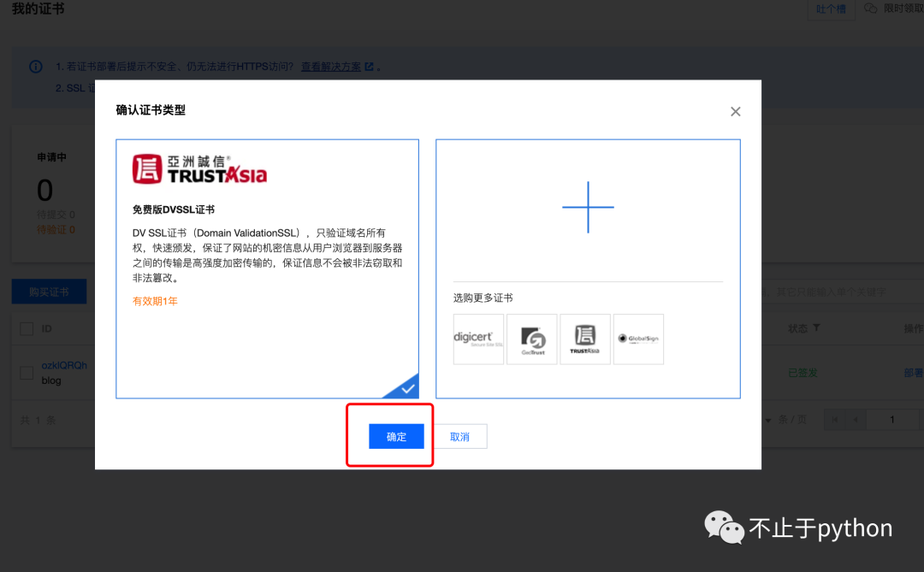Select the GeoTrust certificate logo
The height and width of the screenshot is (572, 924).
(x=532, y=339)
